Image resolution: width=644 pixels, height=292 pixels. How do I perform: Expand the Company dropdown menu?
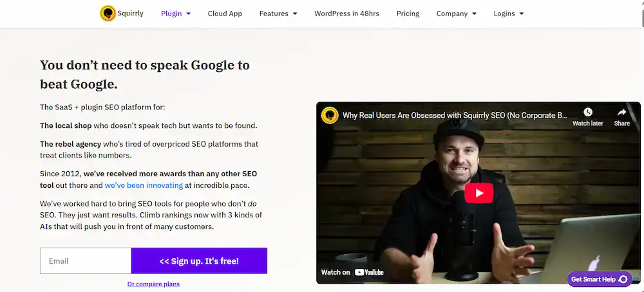click(456, 14)
